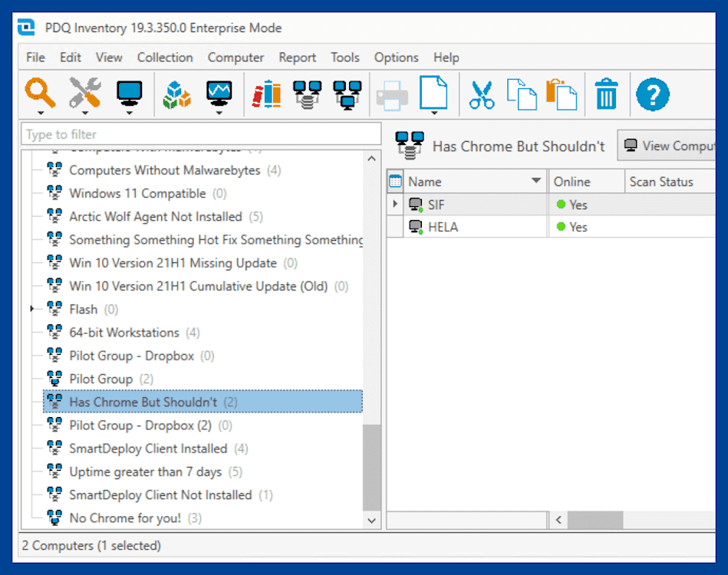This screenshot has width=728, height=575.
Task: Open the Report menu
Action: tap(297, 58)
